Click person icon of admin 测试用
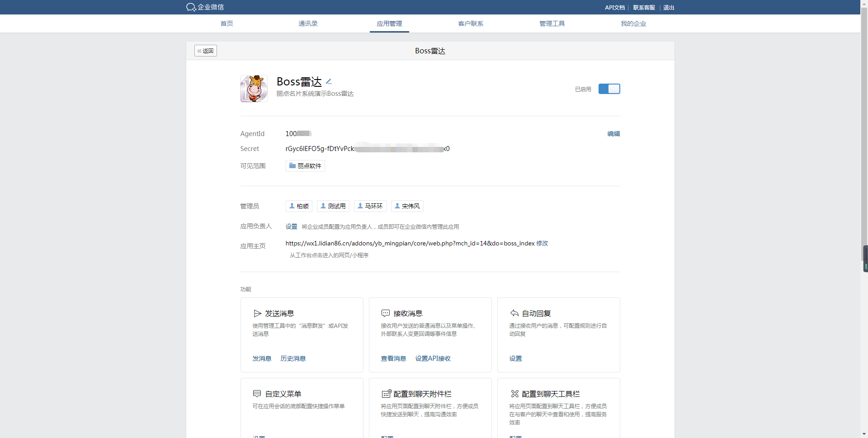The image size is (868, 438). pos(323,206)
